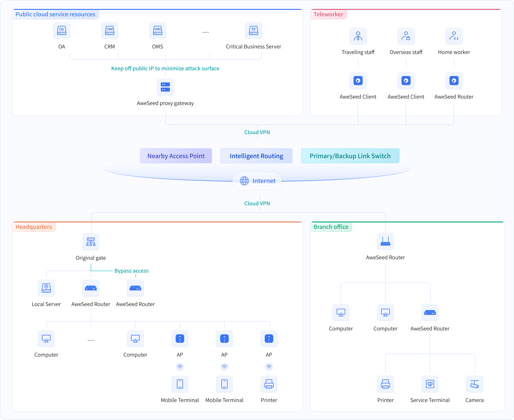Click the 'Home worker' label
The height and width of the screenshot is (420, 514).
click(454, 52)
